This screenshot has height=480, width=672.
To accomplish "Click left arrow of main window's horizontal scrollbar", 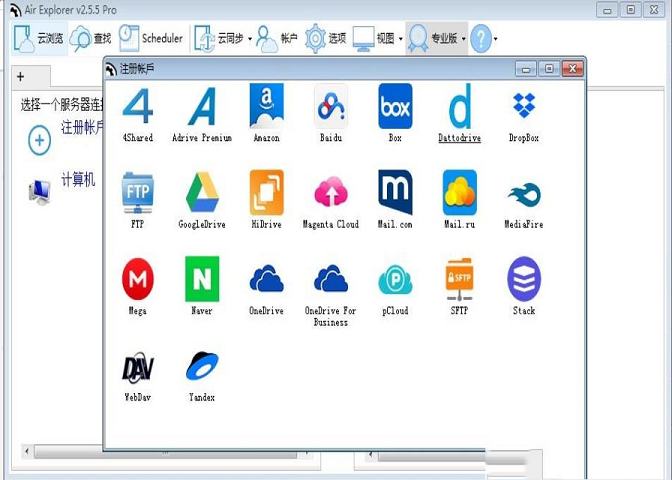I will coord(27,451).
